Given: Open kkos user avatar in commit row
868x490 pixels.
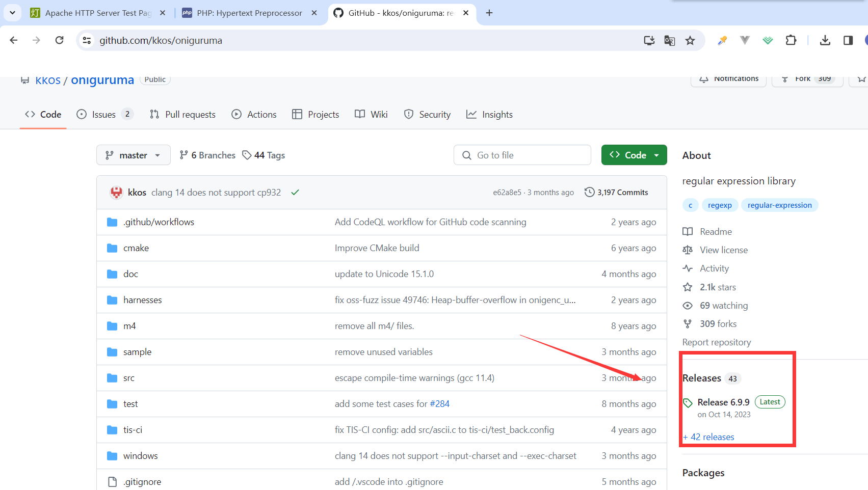Looking at the screenshot, I should 117,193.
